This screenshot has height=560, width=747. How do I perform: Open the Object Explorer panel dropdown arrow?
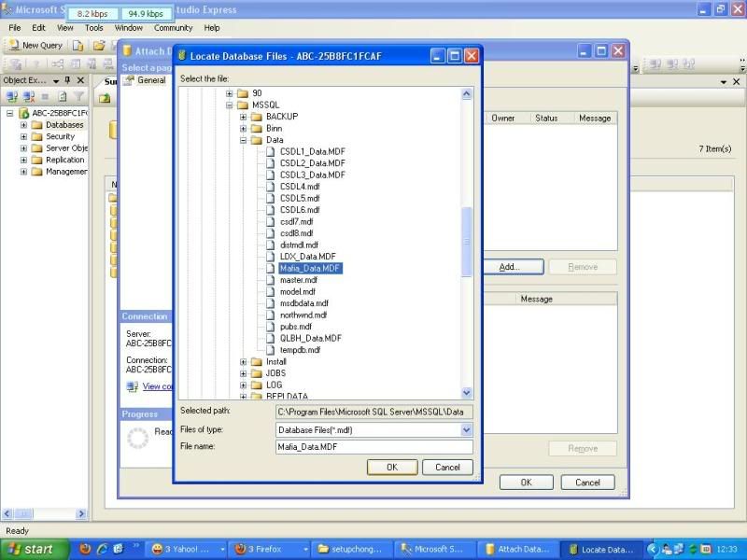pyautogui.click(x=56, y=81)
